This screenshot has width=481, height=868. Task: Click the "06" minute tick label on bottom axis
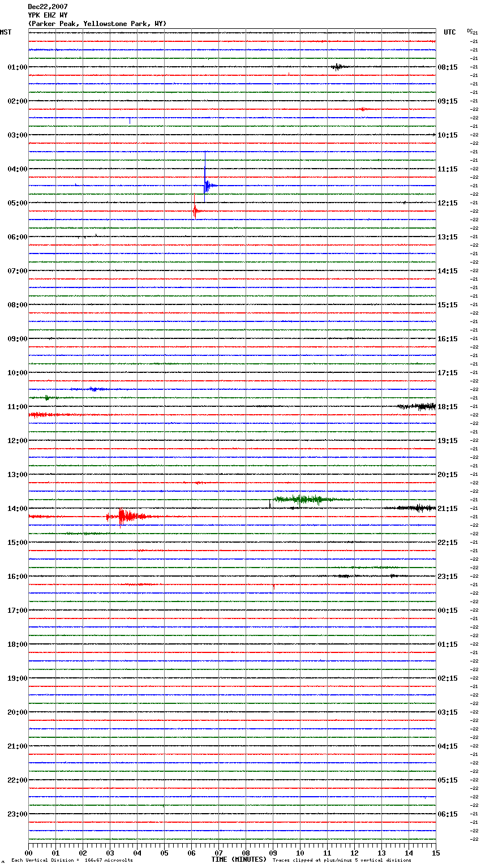[x=191, y=853]
